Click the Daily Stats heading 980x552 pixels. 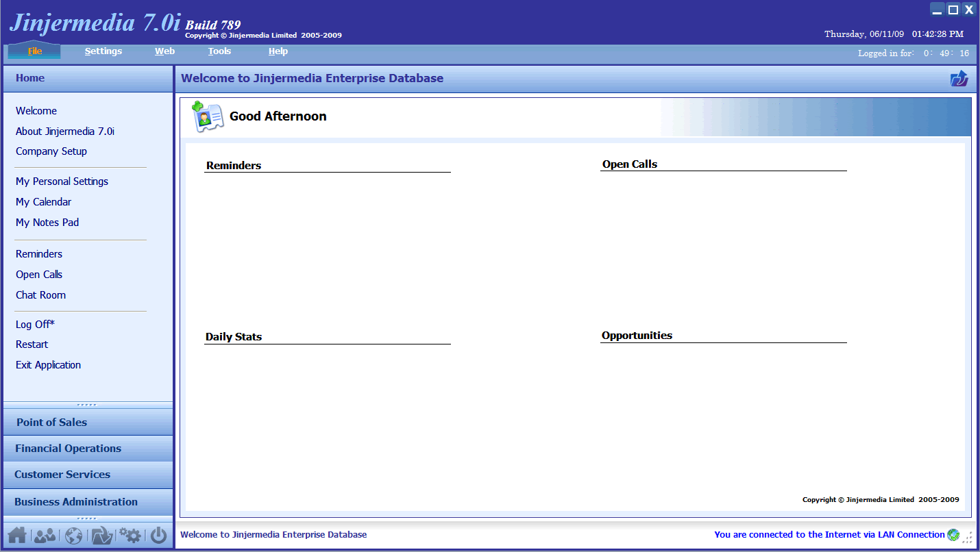[234, 337]
